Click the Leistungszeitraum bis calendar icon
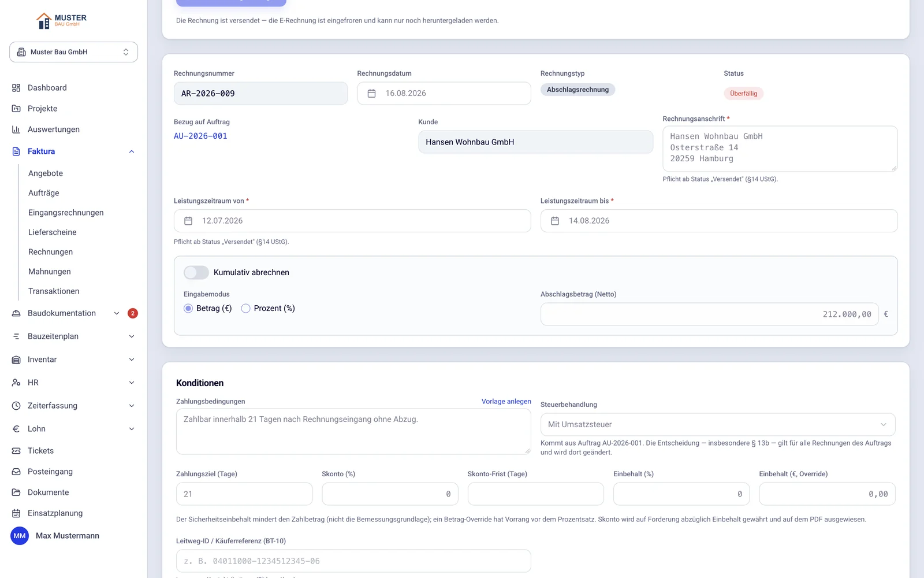The image size is (924, 578). 555,221
